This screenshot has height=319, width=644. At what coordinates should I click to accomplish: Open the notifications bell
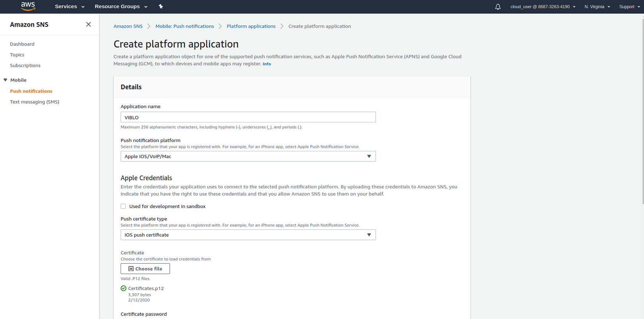[x=498, y=7]
